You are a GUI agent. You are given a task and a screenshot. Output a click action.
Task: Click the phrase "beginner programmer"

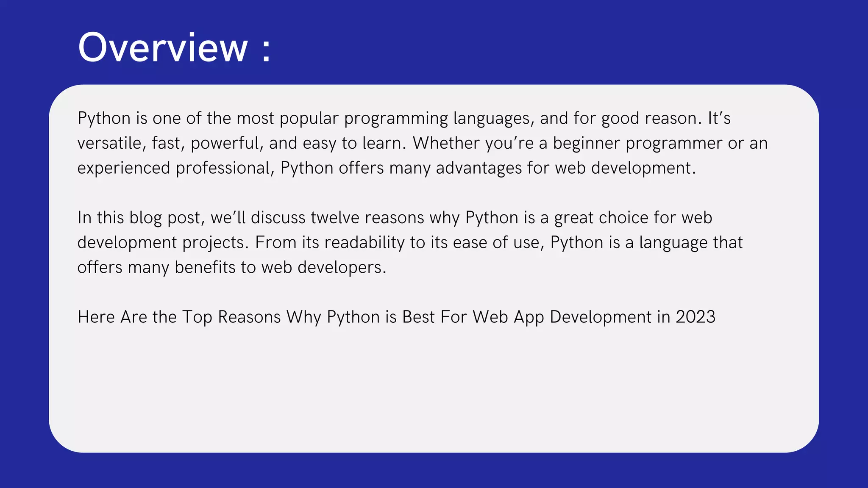click(637, 143)
